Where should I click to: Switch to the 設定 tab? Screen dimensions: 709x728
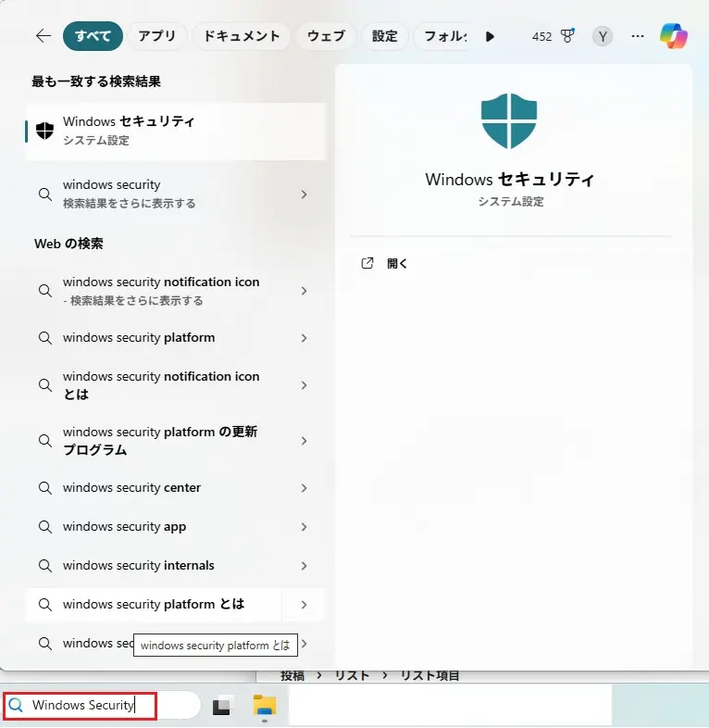click(x=384, y=36)
